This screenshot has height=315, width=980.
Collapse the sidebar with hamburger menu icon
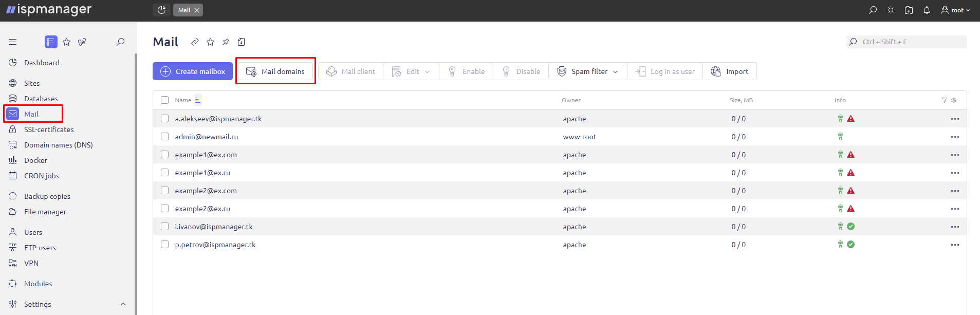[13, 42]
